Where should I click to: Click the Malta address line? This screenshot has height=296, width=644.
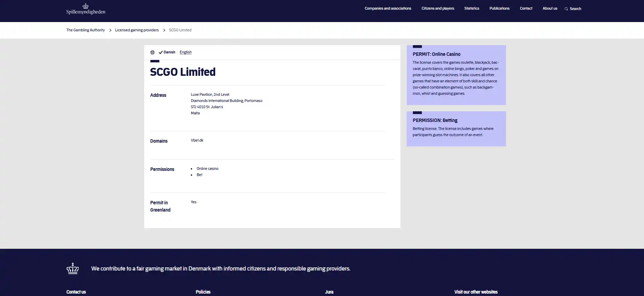(x=195, y=113)
